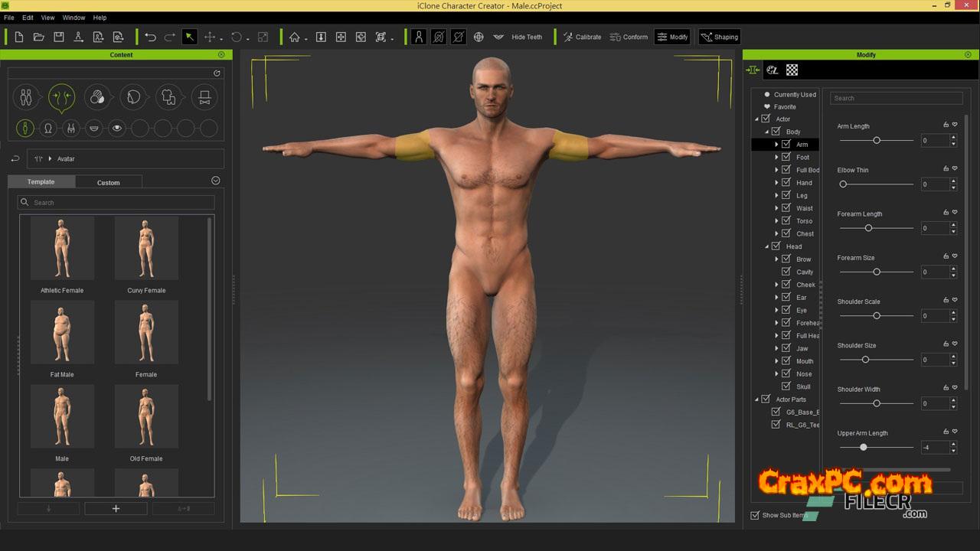Viewport: 980px width, 551px height.
Task: Open the template options dropdown chevron
Action: click(215, 181)
